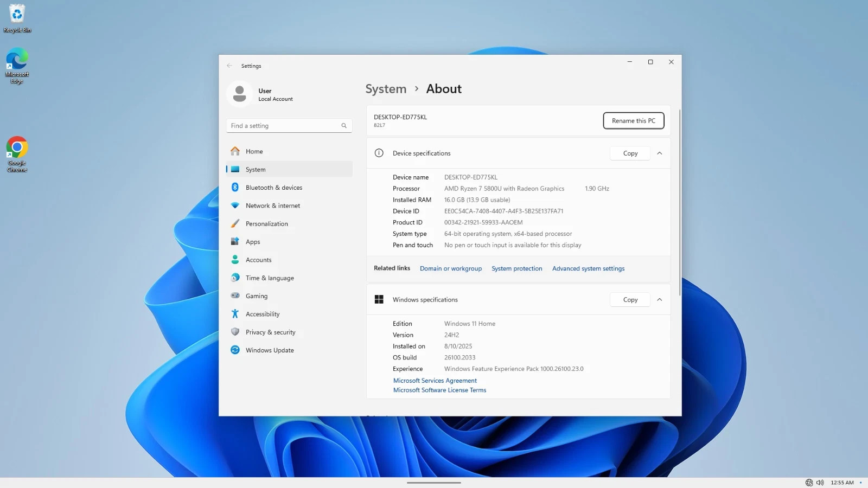Click the Windows logo beside Windows specifications
This screenshot has width=868, height=488.
[379, 300]
